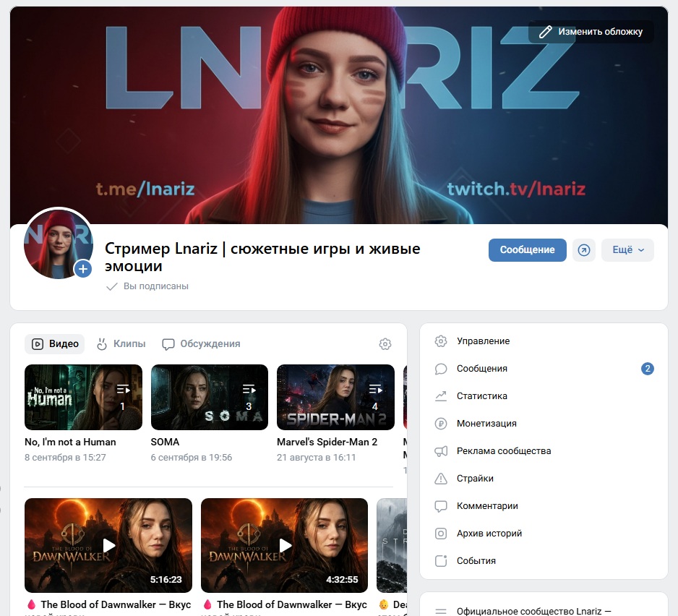Click the plus badge on the community avatar

(83, 269)
